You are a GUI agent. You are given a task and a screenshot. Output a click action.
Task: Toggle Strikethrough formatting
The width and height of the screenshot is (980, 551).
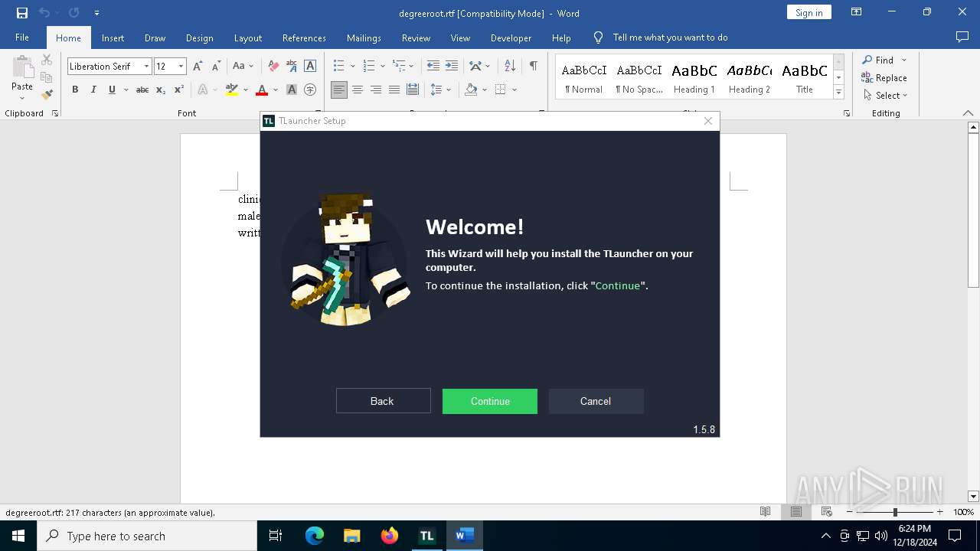tap(142, 90)
